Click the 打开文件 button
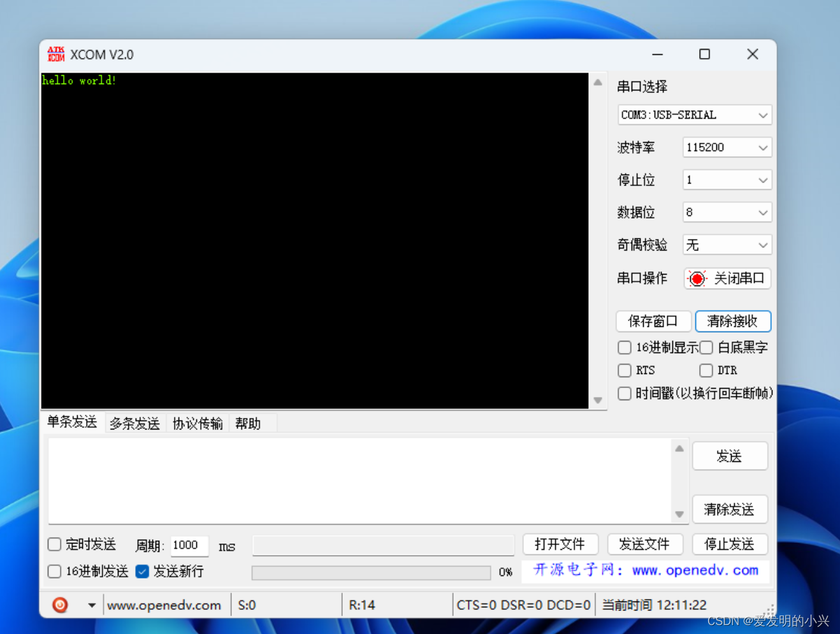This screenshot has width=840, height=634. click(560, 544)
